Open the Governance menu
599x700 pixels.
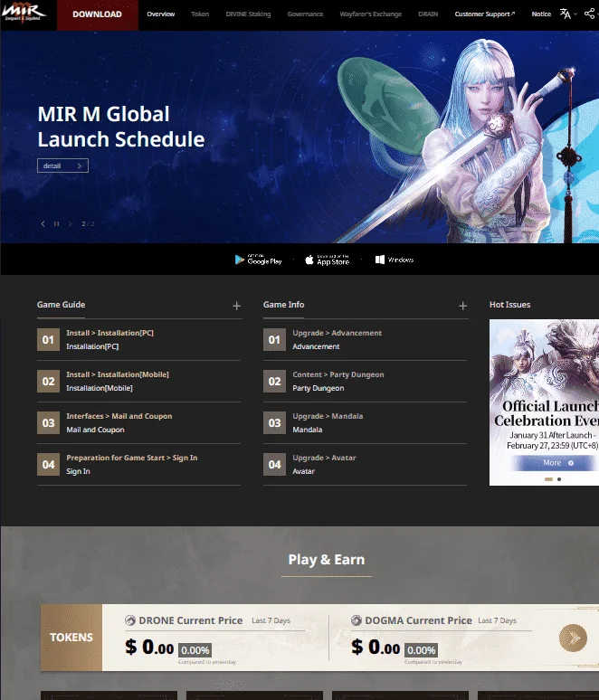coord(305,14)
